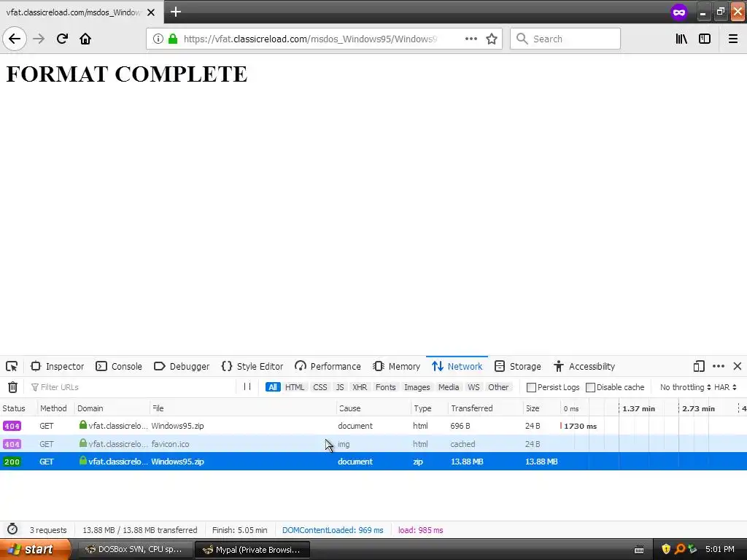Enable the Disable cache checkbox
Image resolution: width=747 pixels, height=560 pixels.
click(x=590, y=387)
